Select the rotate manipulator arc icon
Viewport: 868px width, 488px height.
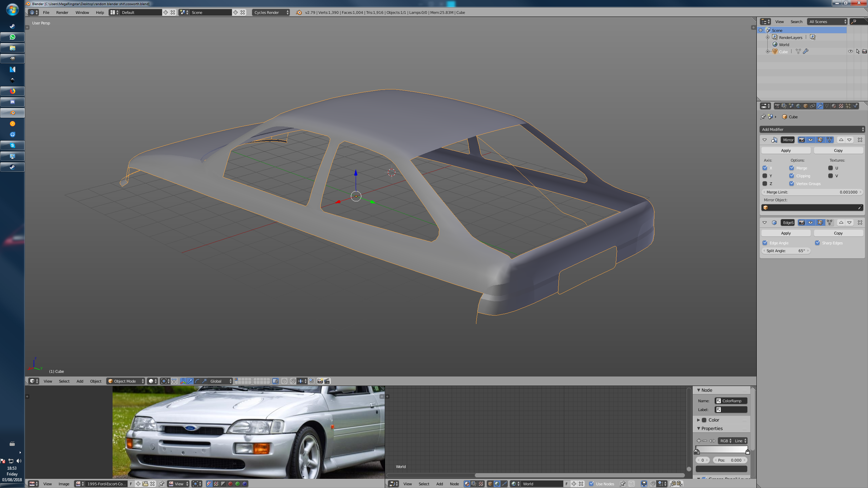coord(197,381)
